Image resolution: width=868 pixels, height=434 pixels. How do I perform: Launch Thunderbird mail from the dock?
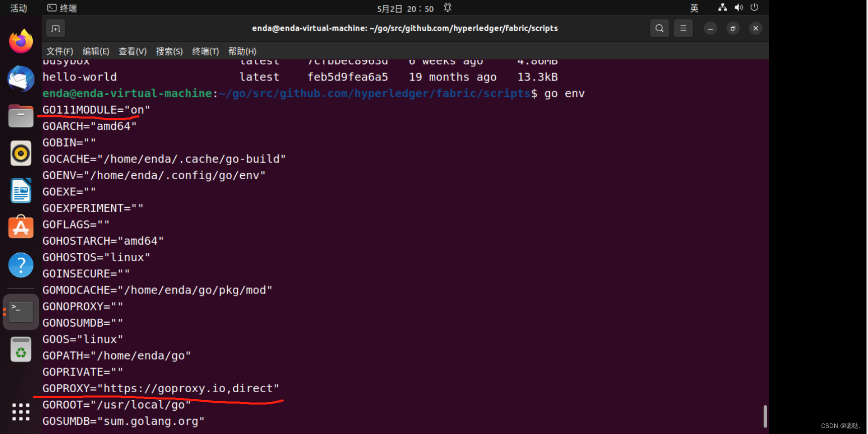tap(21, 79)
